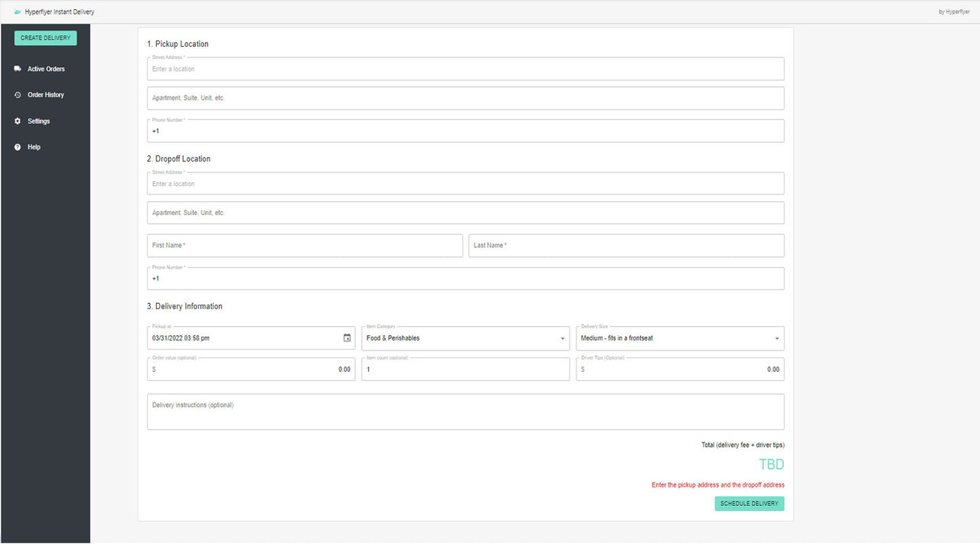Select Active Orders in the sidebar

[46, 68]
